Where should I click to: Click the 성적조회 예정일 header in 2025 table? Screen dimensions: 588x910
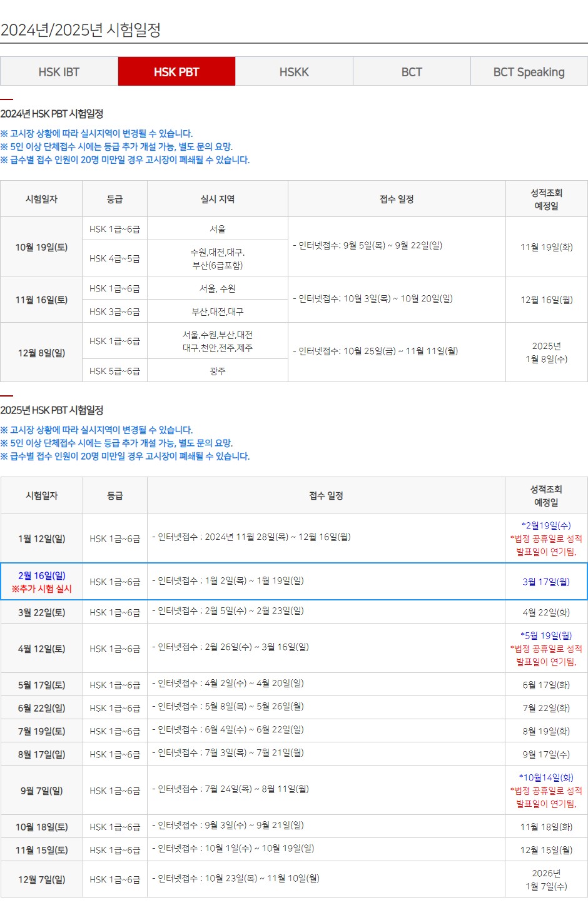tap(545, 494)
